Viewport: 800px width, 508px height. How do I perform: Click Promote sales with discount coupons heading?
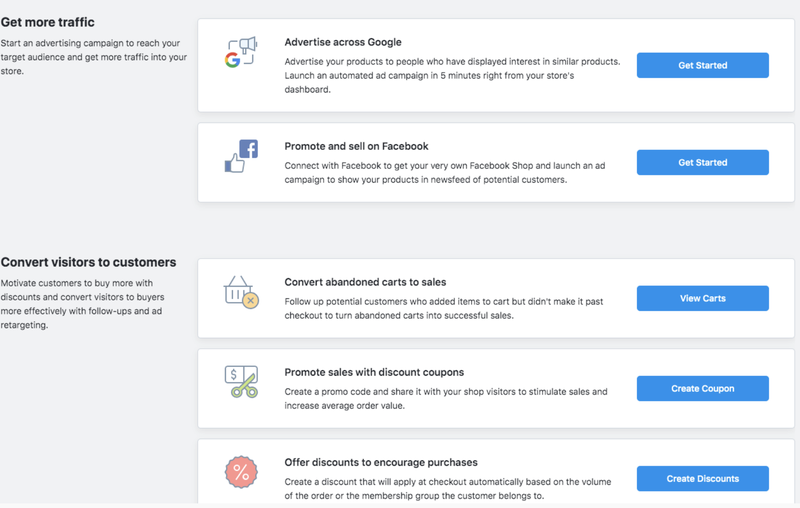tap(374, 372)
